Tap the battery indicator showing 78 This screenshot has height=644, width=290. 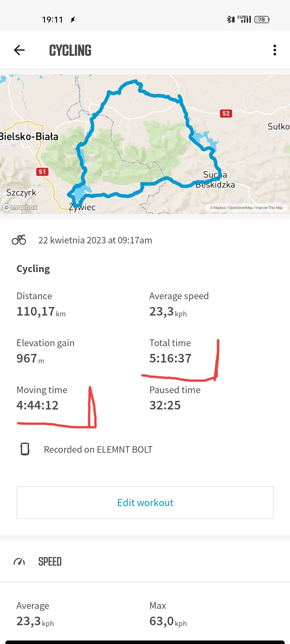(262, 19)
